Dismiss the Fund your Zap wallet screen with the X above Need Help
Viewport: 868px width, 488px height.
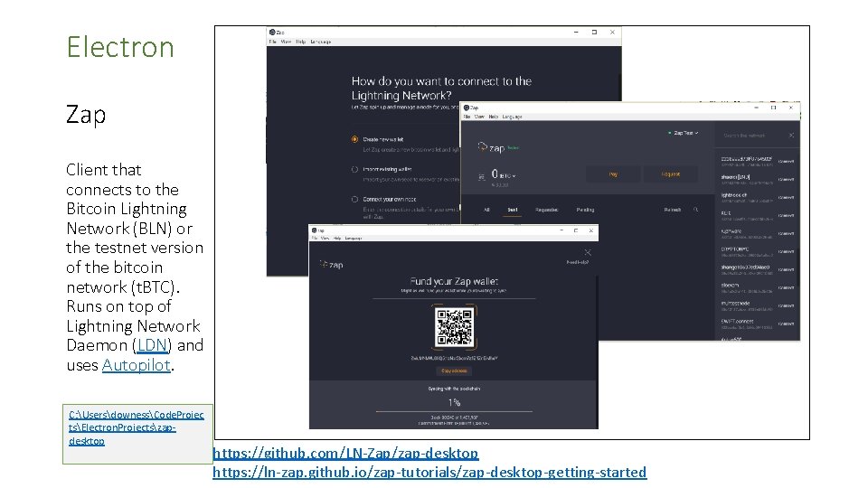588,252
